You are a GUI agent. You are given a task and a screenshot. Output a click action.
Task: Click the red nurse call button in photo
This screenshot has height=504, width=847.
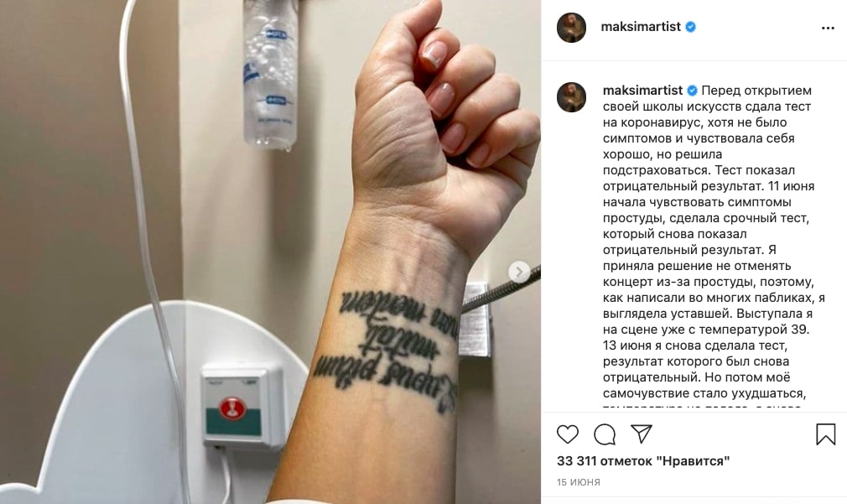232,408
